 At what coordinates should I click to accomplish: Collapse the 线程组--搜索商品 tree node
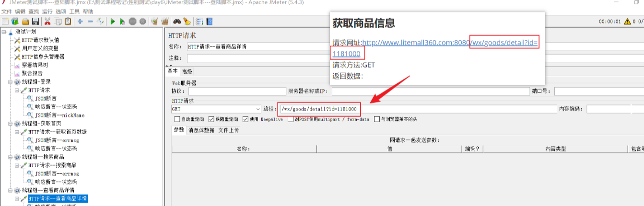click(x=11, y=157)
